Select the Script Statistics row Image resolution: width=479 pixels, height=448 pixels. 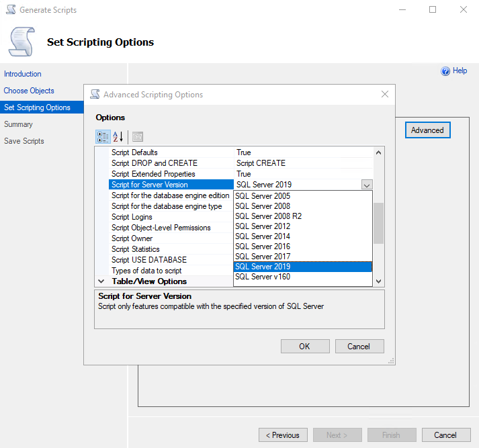171,249
